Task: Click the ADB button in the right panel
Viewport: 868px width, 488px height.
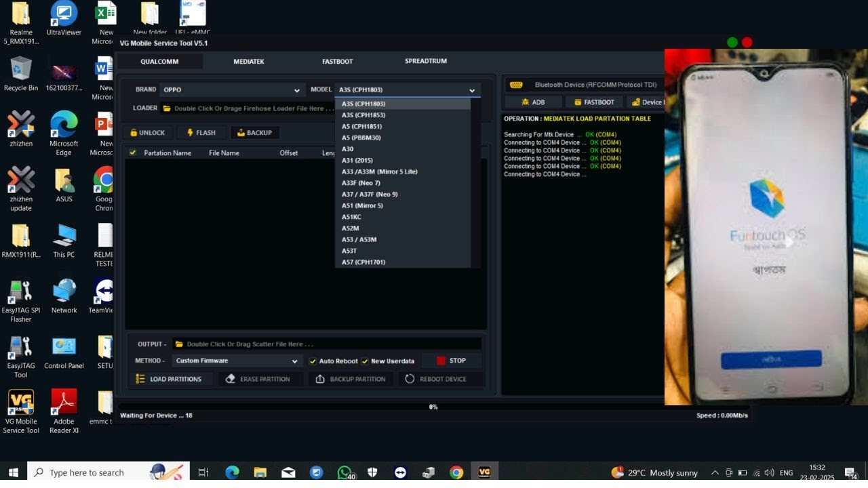Action: click(x=533, y=102)
